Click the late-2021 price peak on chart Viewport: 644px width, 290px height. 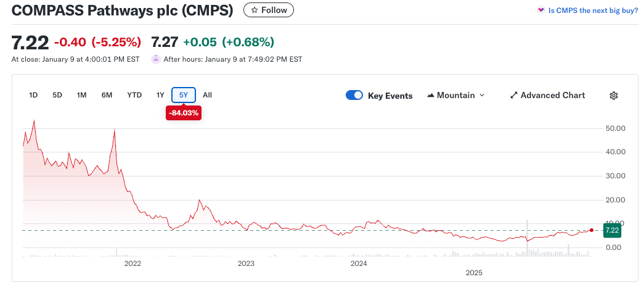coord(114,130)
